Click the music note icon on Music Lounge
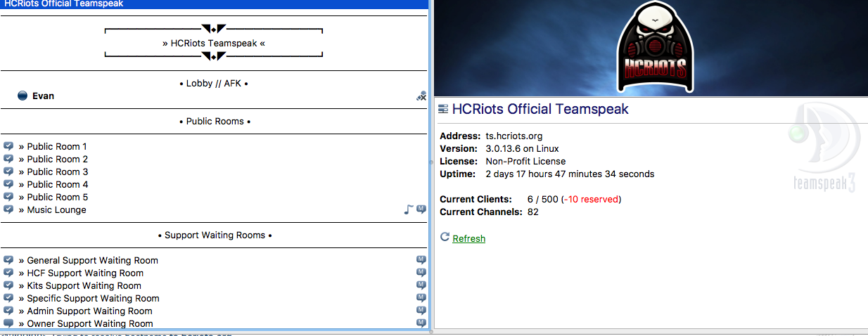The width and height of the screenshot is (868, 336). [x=409, y=209]
